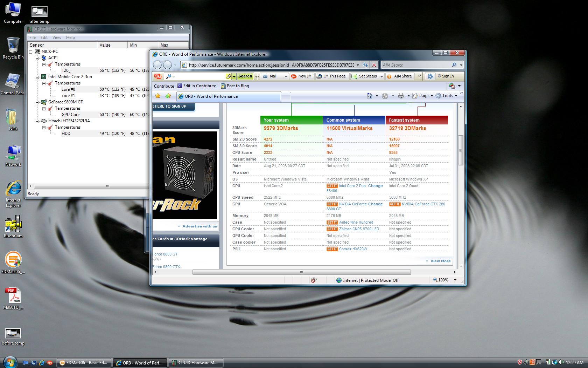Collapse the NICK-PC tree node

tap(31, 52)
